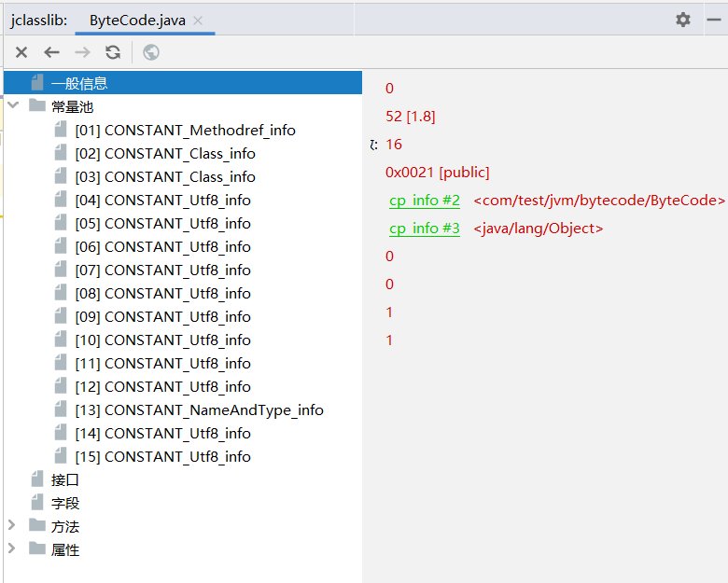Select the 字段 tree item
The image size is (728, 583).
click(x=65, y=503)
